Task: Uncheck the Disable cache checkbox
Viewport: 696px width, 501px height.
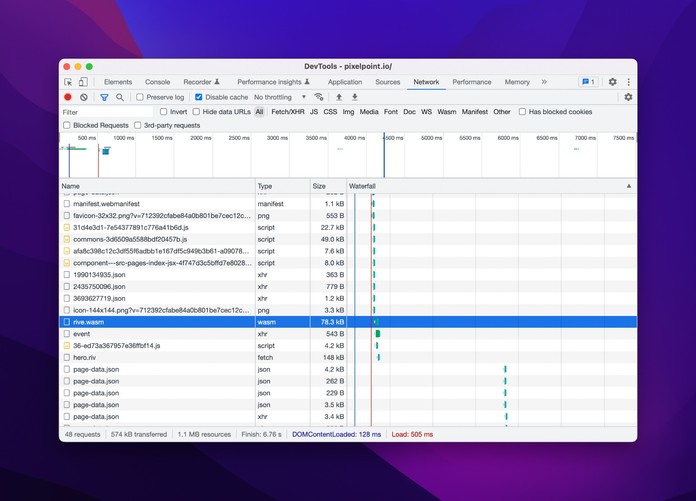Action: pyautogui.click(x=199, y=97)
